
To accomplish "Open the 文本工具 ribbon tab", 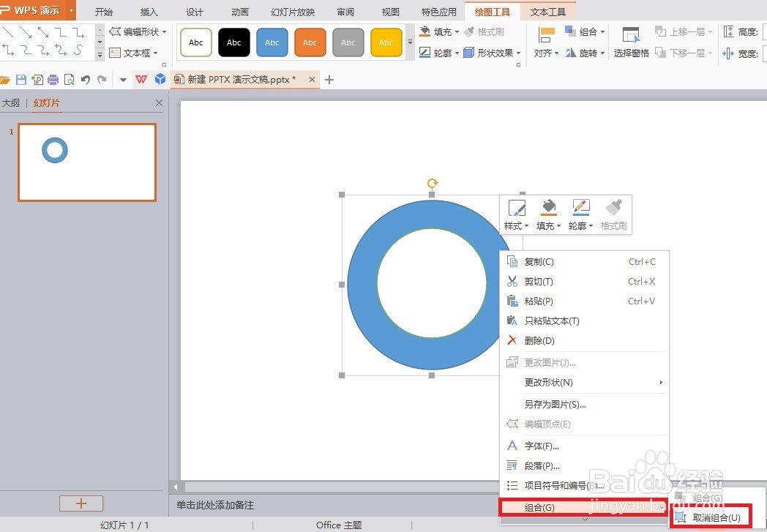I will click(548, 12).
